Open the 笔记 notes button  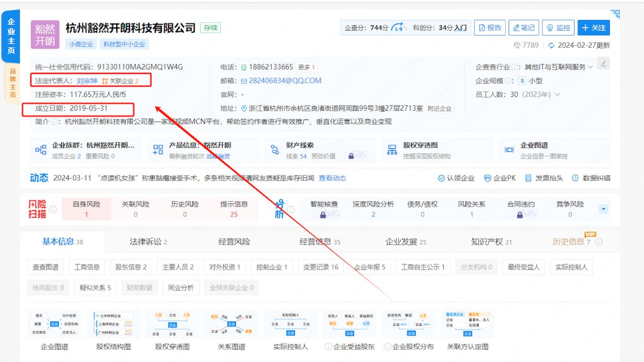(x=524, y=28)
